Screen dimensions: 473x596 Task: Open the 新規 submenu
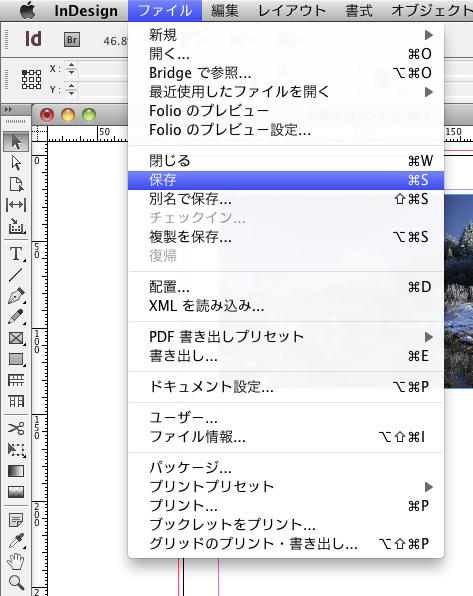[286, 35]
